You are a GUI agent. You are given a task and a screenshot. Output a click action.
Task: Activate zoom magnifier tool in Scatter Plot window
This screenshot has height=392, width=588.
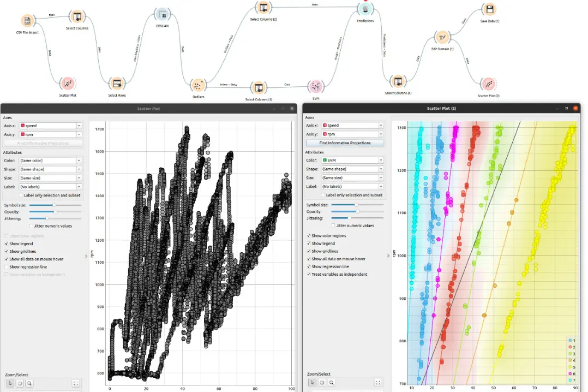pos(29,383)
